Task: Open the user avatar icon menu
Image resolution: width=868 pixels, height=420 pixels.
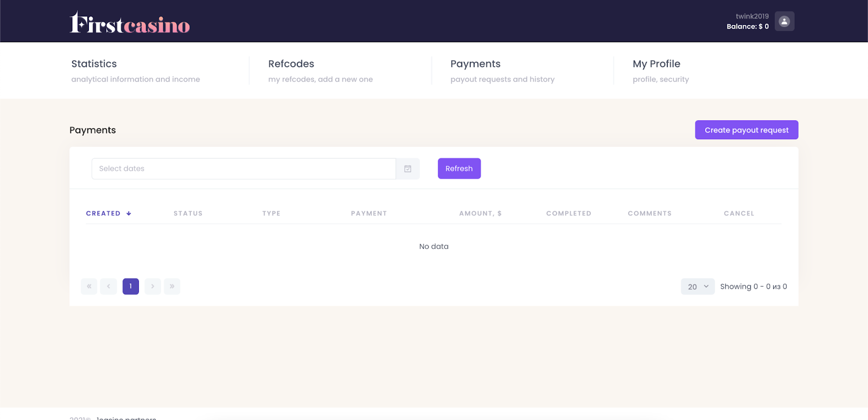Action: [784, 21]
